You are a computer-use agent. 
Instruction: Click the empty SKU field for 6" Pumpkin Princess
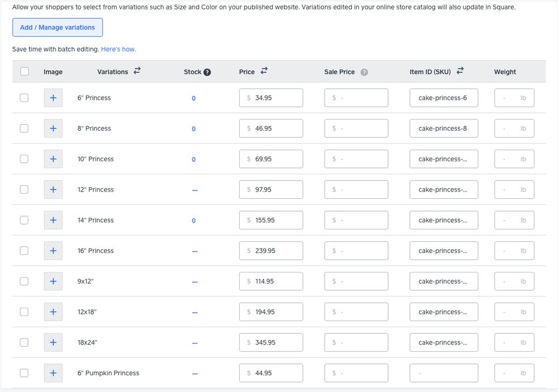click(443, 373)
